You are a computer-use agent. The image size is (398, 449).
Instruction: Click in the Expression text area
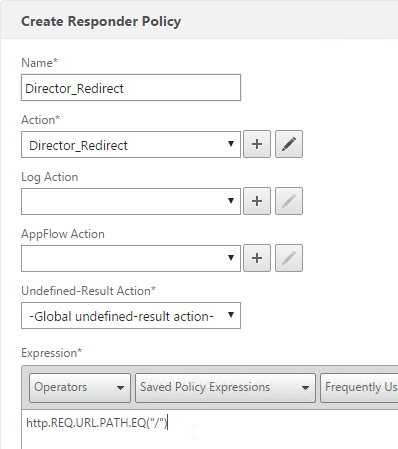[210, 429]
